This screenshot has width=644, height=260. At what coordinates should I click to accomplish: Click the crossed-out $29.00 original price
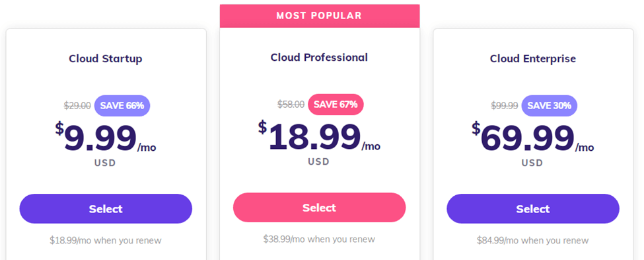coord(77,106)
